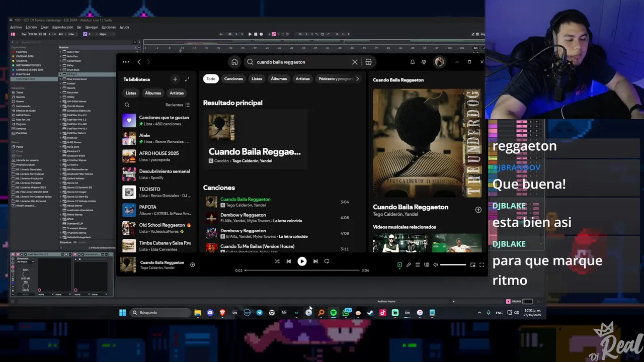Show more search filter chips arrow
This screenshot has height=362, width=644.
coord(357,79)
